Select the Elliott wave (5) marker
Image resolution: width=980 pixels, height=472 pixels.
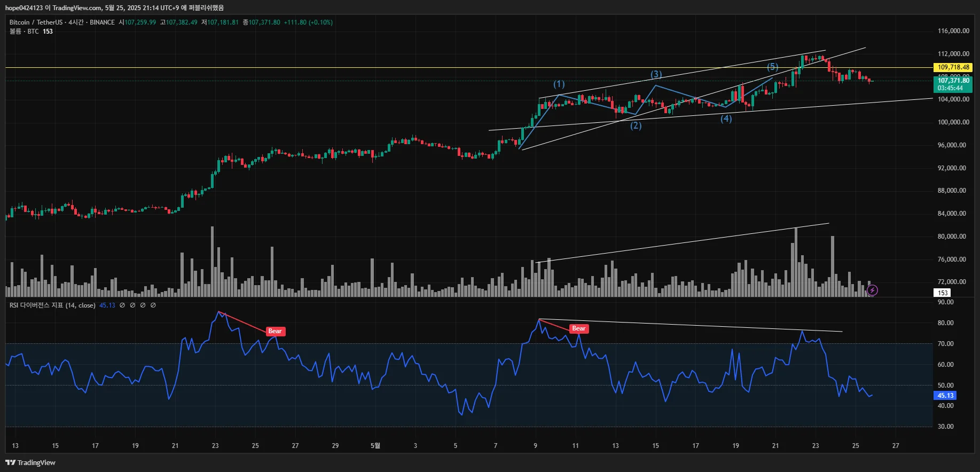click(772, 67)
